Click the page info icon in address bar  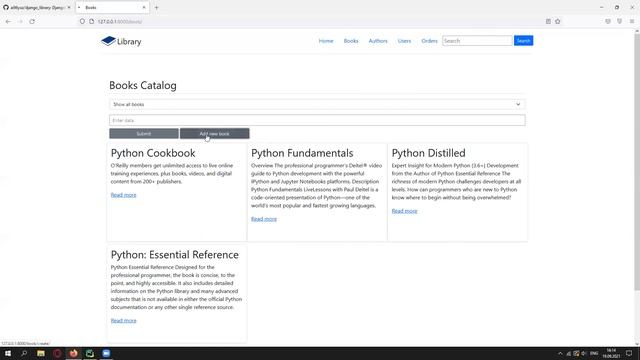coord(91,21)
